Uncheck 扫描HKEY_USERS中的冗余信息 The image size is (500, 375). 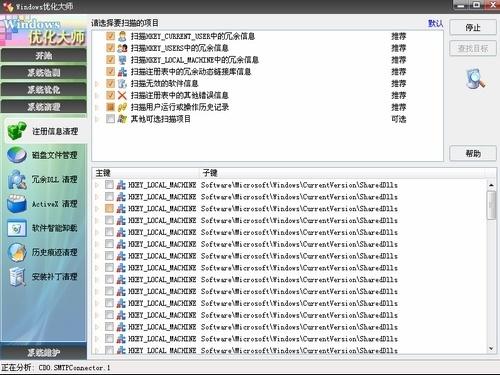(110, 48)
